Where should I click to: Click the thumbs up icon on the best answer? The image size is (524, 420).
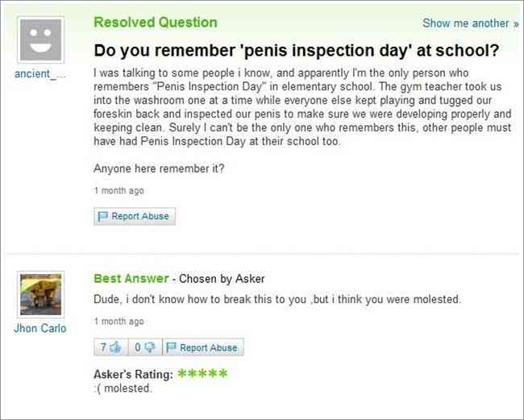[x=118, y=347]
